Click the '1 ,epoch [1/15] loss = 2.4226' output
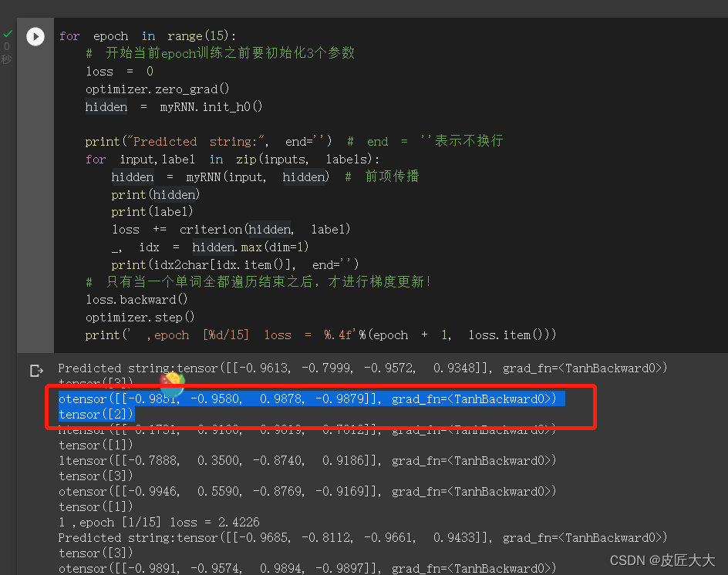Image resolution: width=728 pixels, height=575 pixels. [159, 522]
